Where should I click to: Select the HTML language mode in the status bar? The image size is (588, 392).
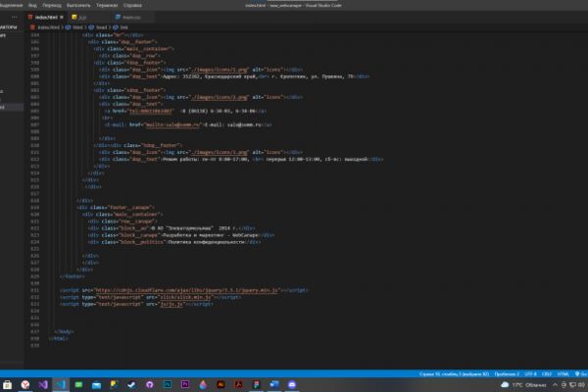[x=563, y=374]
